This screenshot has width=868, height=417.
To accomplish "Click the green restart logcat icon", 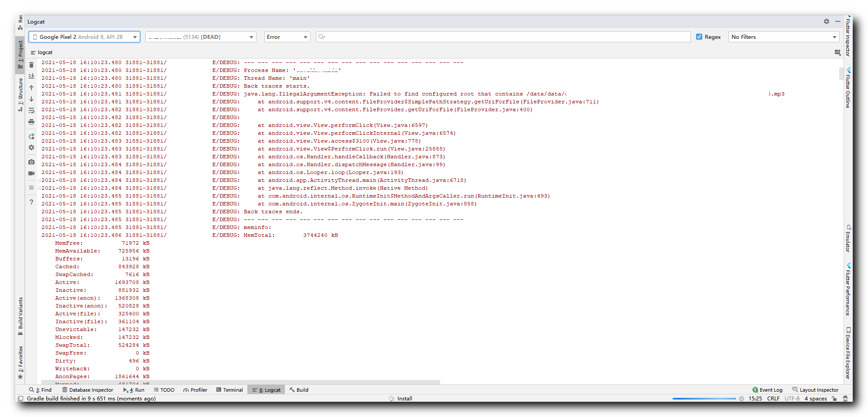I will (31, 137).
